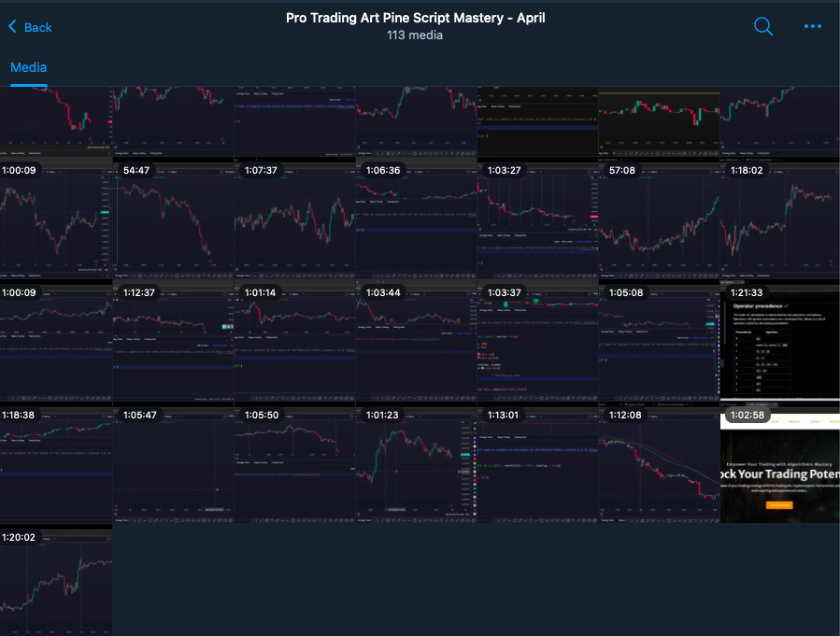Play the 1:07:37 video thumbnail
Image resolution: width=840 pixels, height=636 pixels.
294,220
